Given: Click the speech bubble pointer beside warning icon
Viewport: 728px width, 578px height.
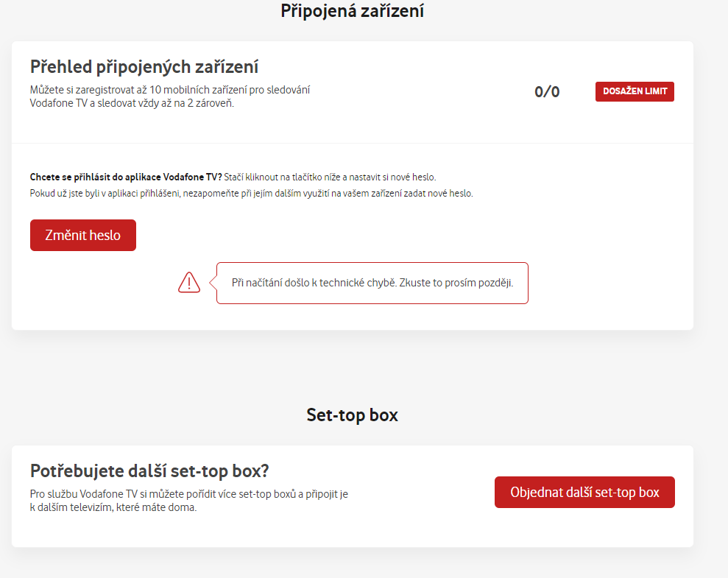Looking at the screenshot, I should point(213,282).
